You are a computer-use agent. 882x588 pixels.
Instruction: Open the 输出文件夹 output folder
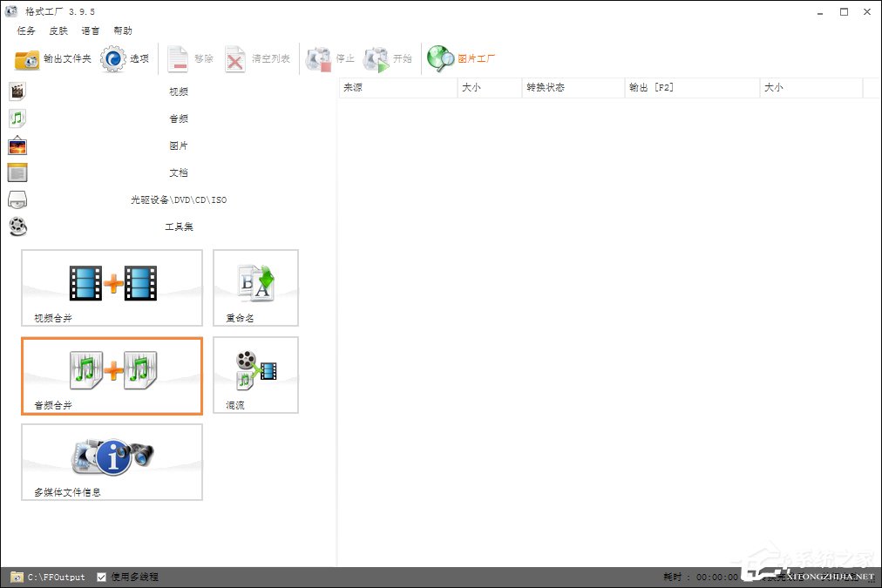[x=52, y=59]
